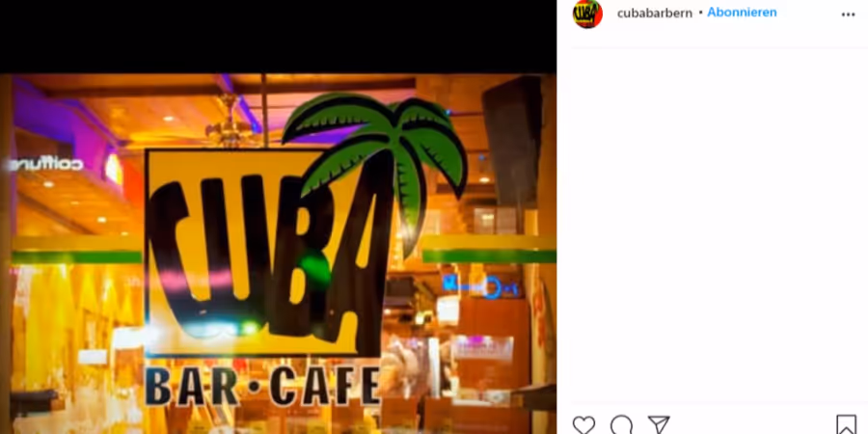Click the BAR·CAFE text in the video
The height and width of the screenshot is (434, 868).
pyautogui.click(x=262, y=385)
